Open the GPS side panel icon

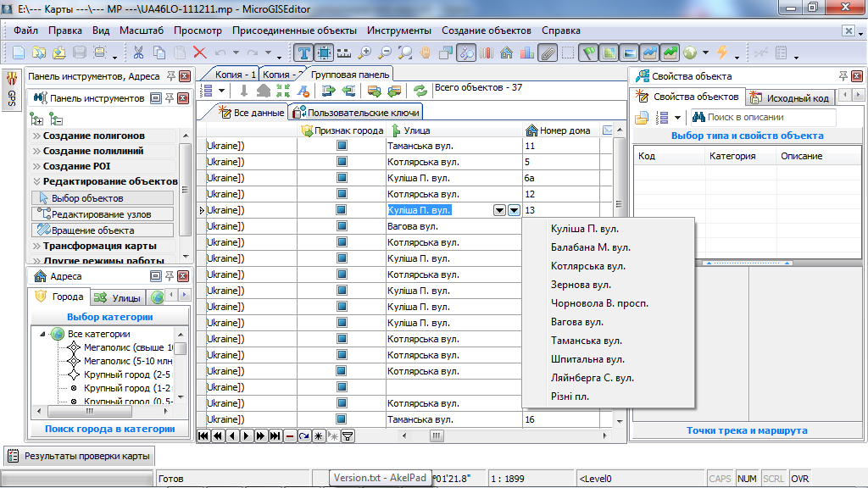click(x=12, y=90)
